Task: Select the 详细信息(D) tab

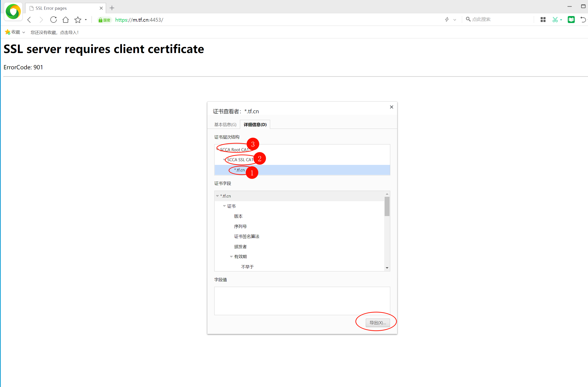Action: [x=255, y=124]
